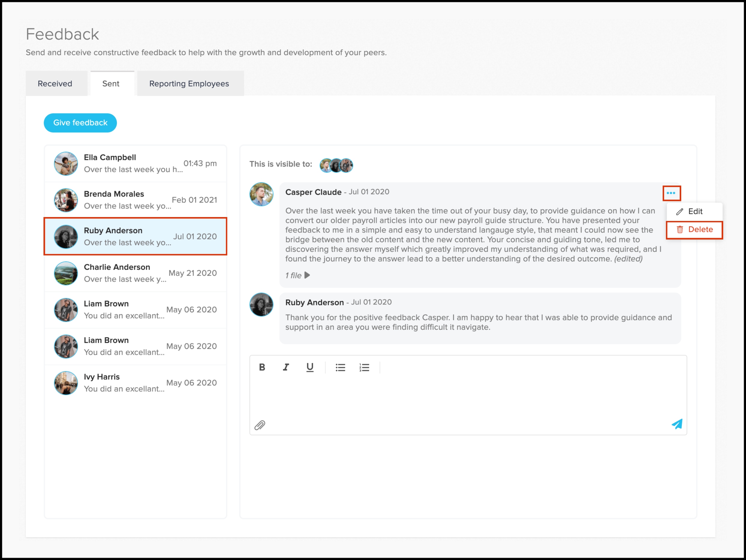Click the visible-to avatars group

pos(336,165)
